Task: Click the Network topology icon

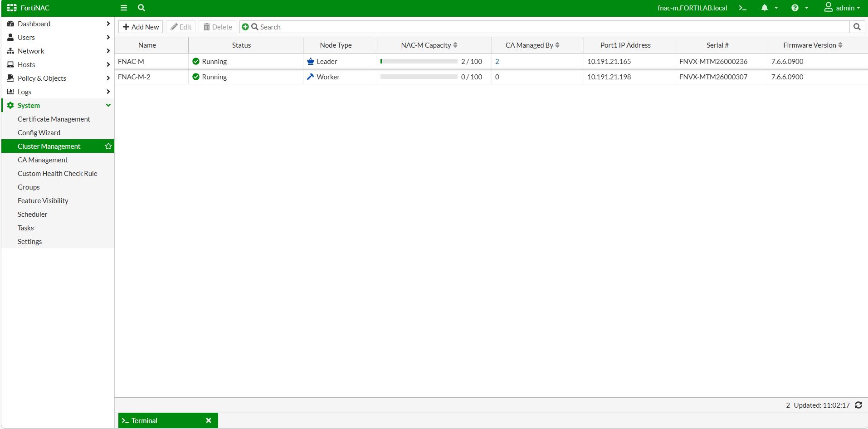Action: pyautogui.click(x=10, y=51)
